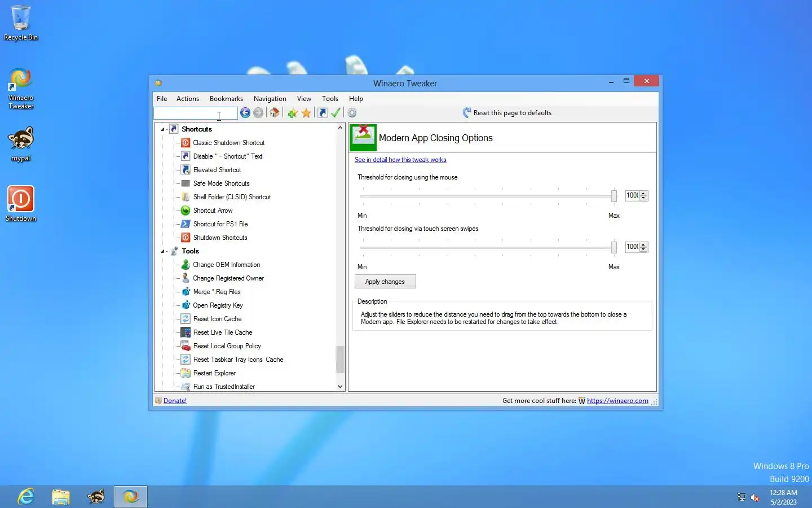Select Run as TrustedInstaller tool
The image size is (812, 508).
[x=224, y=387]
